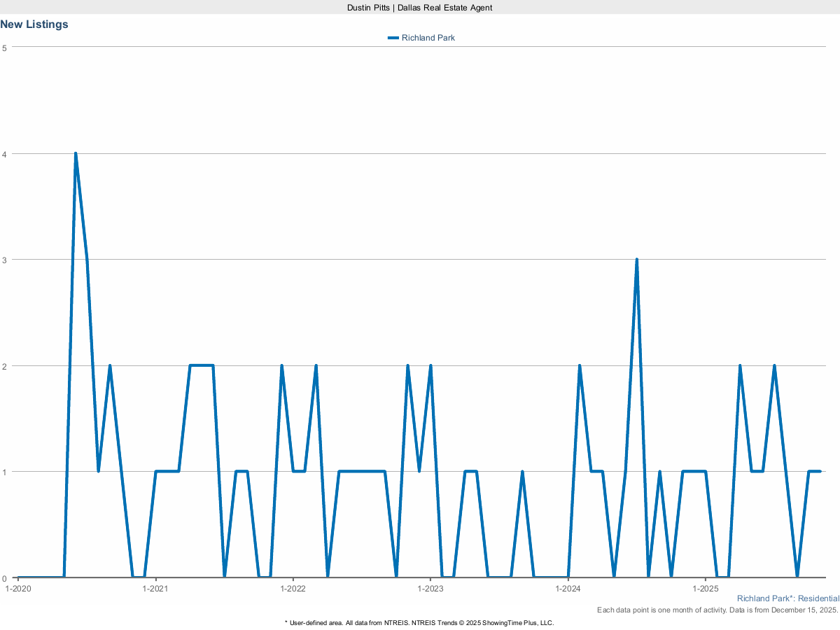Select the y-axis label 3
Image resolution: width=840 pixels, height=630 pixels.
point(5,260)
